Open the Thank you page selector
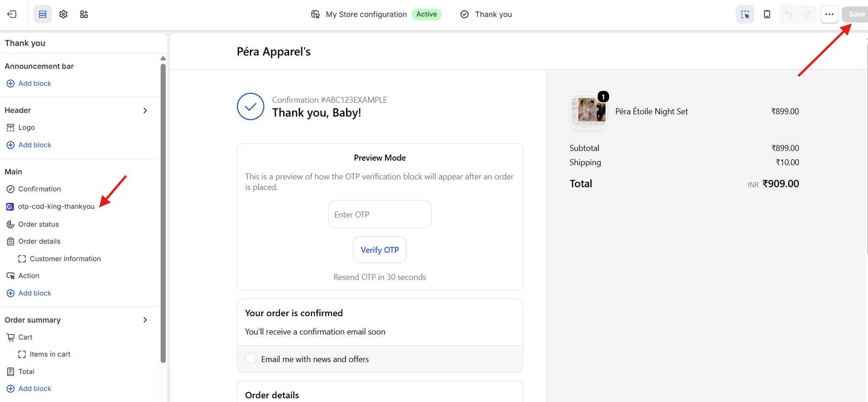Image resolution: width=868 pixels, height=402 pixels. pos(486,14)
